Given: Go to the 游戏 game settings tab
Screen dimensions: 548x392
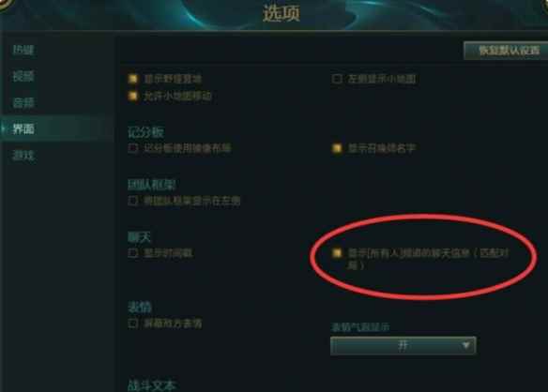Looking at the screenshot, I should [x=23, y=155].
